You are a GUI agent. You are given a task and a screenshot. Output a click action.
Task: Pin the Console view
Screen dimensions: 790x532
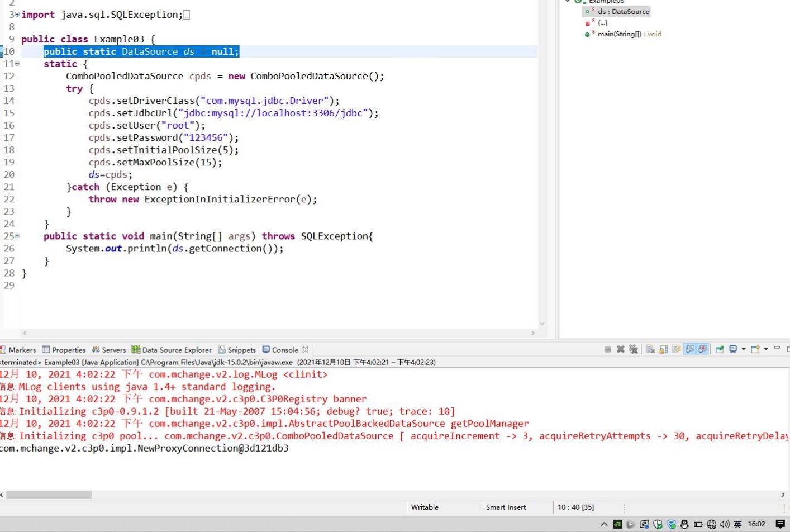(720, 349)
